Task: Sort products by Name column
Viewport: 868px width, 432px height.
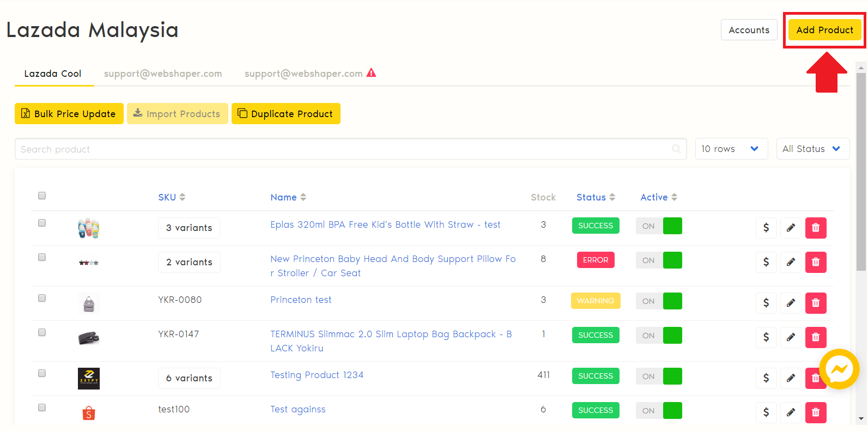Action: [x=288, y=197]
